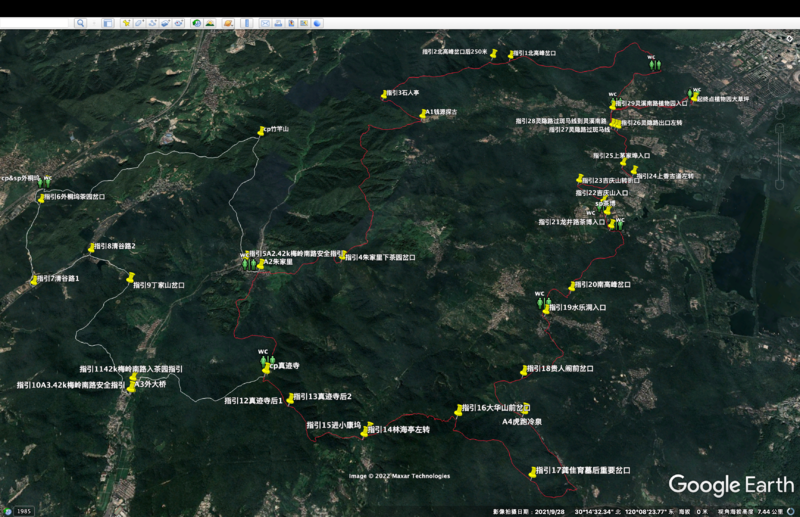Toggle the sidebar panel visibility
Viewport: 800px width, 517px height.
[107, 23]
